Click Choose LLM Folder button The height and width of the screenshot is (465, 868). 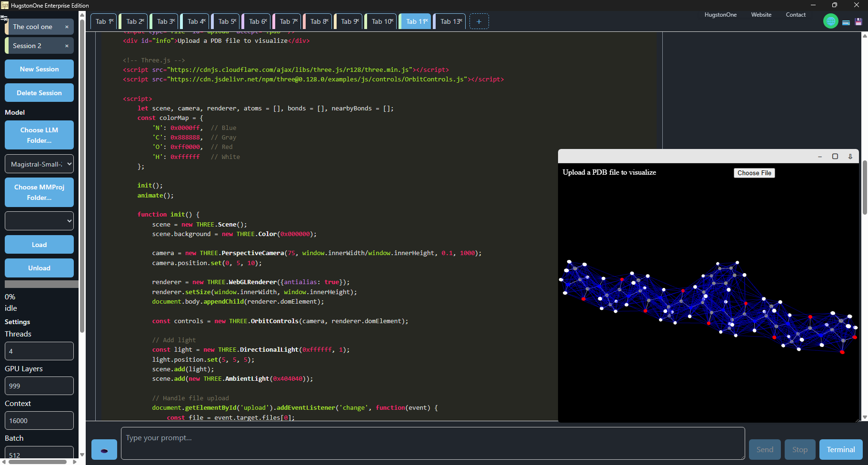pyautogui.click(x=39, y=135)
